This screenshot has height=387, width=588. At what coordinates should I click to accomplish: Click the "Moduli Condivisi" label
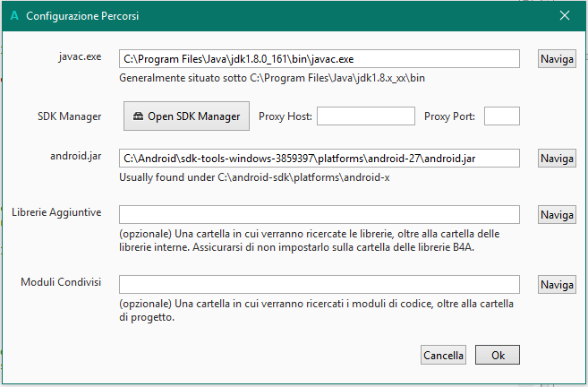[x=61, y=282]
